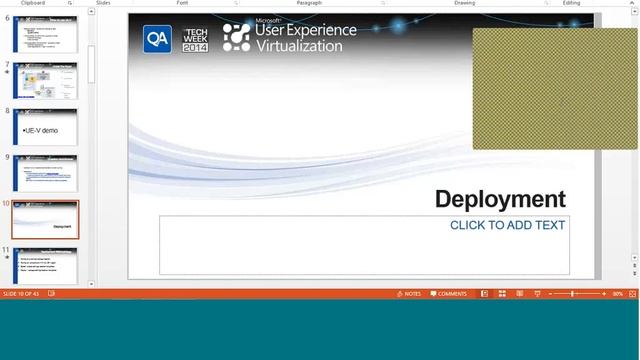
Task: Click thumbnail pane scroll up arrow
Action: (x=91, y=11)
